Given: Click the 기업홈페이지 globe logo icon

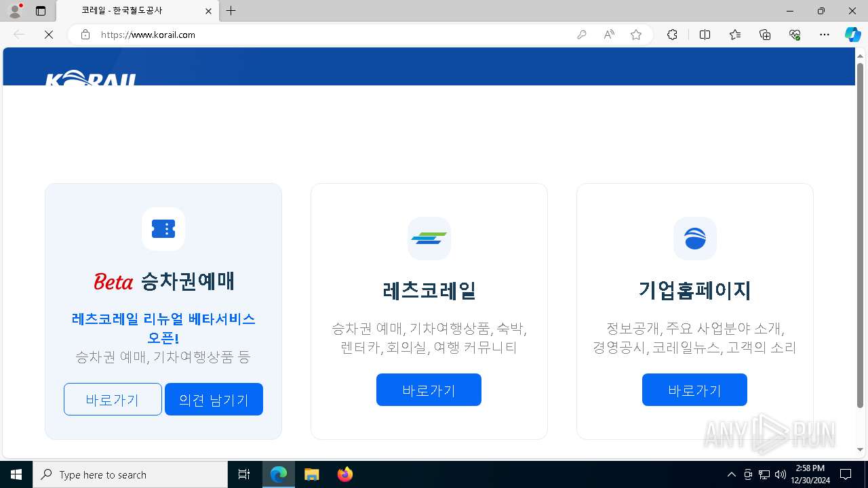Looking at the screenshot, I should (x=695, y=239).
